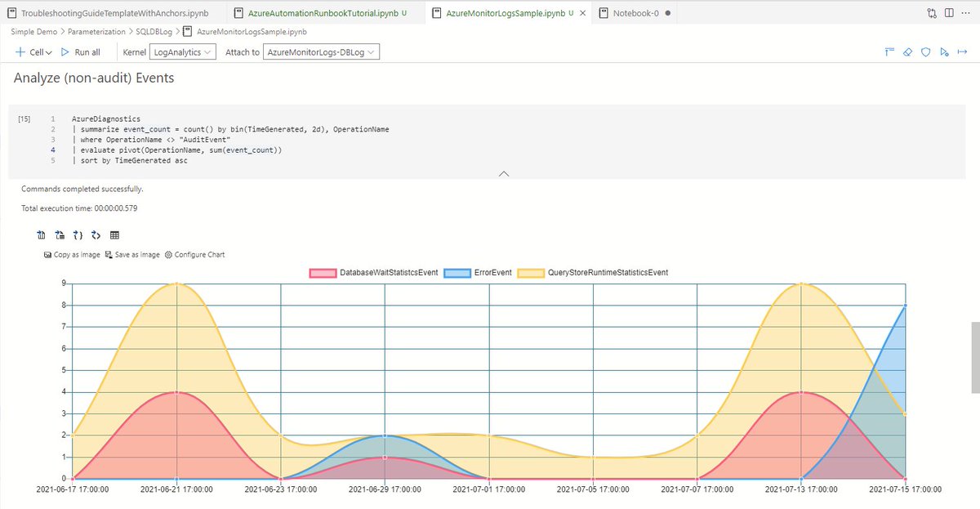Switch to the Notebook-0 tab

point(634,13)
